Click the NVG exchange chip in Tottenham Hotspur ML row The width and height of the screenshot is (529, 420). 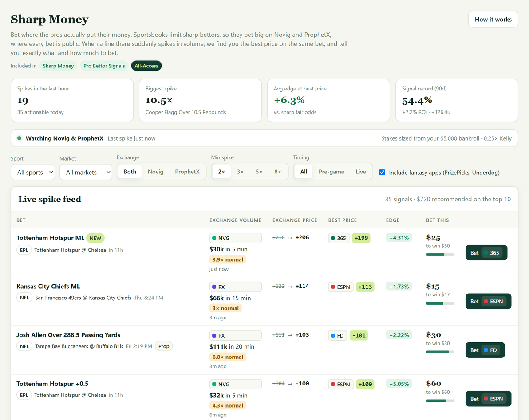[236, 238]
